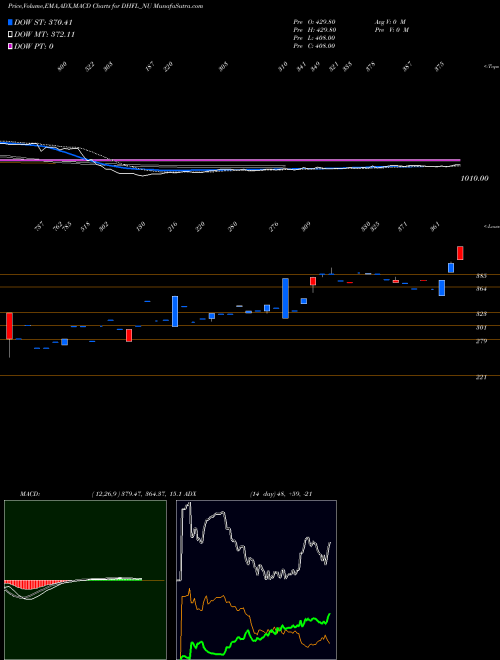Click the first red candlestick at the chart's left edge
This screenshot has height=660, width=500.
9,326
